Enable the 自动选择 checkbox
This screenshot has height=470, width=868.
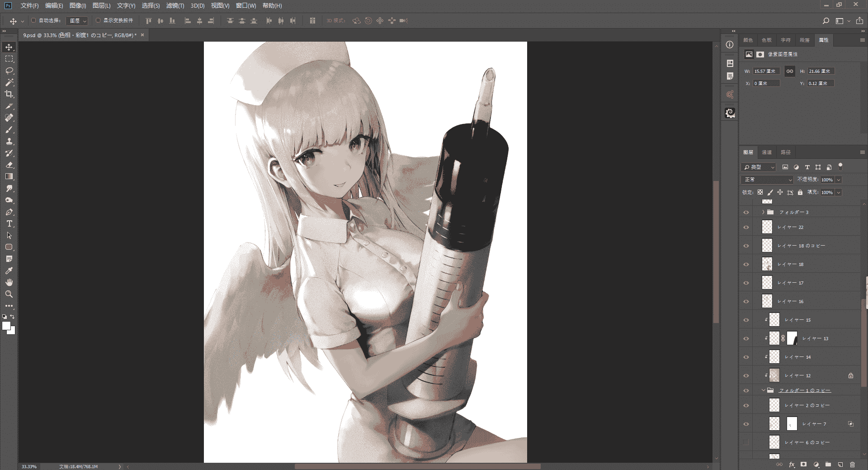tap(33, 20)
